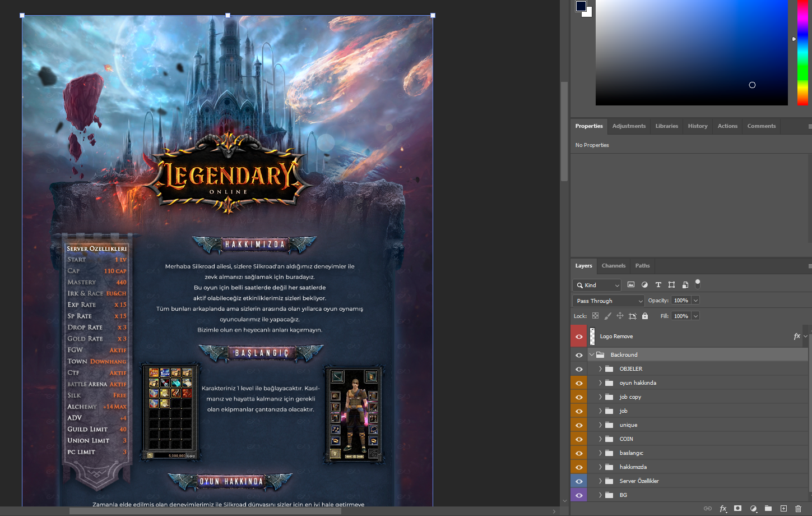Click the canvas horizontal scrollbar
This screenshot has height=516, width=812.
point(205,511)
